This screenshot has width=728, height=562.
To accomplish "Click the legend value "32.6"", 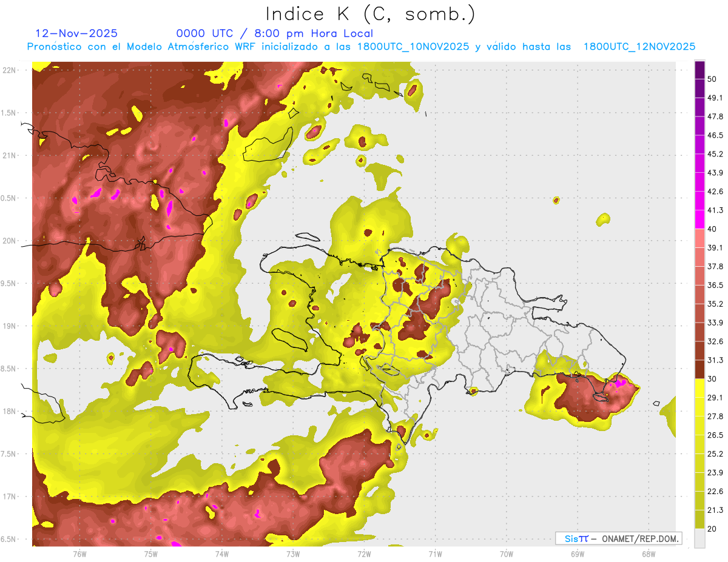I will (716, 341).
